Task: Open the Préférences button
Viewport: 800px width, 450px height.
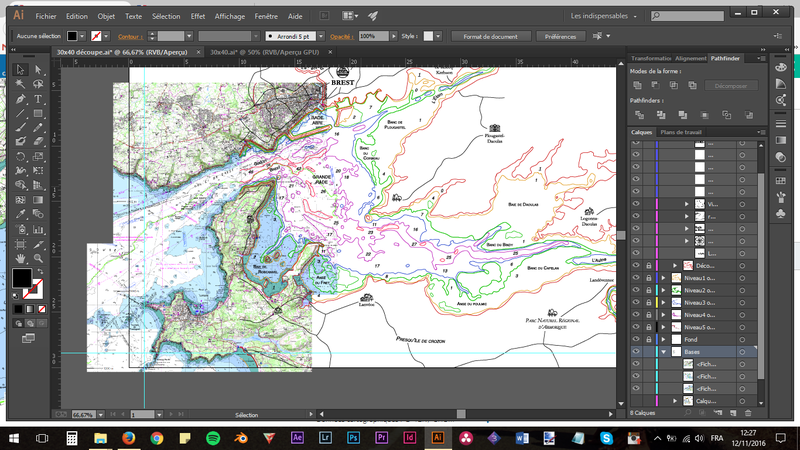Action: click(x=562, y=36)
